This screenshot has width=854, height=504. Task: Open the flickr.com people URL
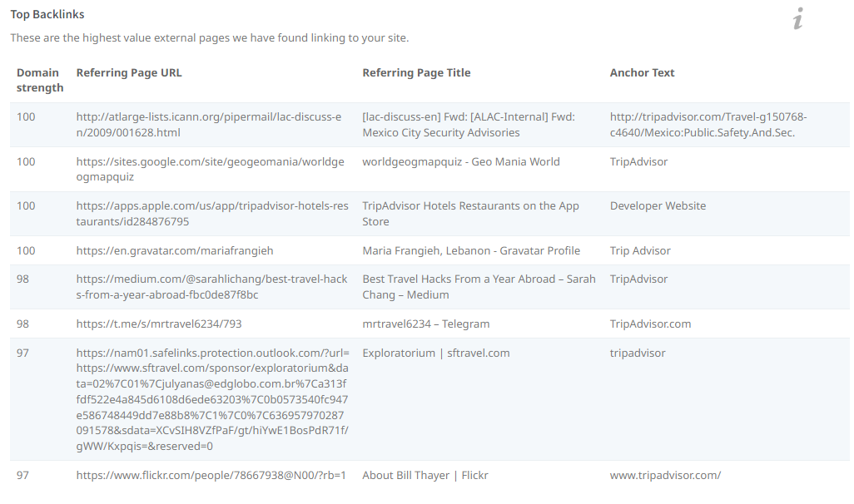coord(211,475)
